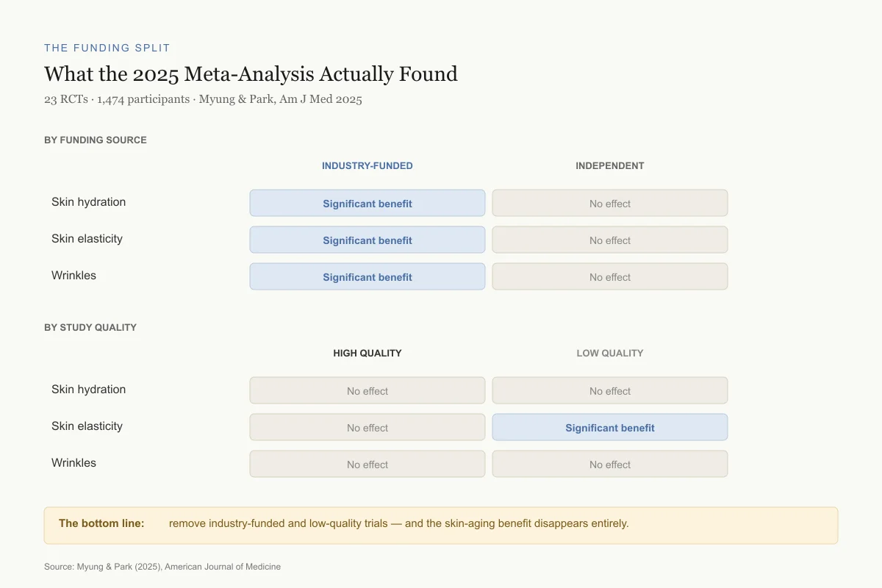Viewport: 882px width, 588px height.
Task: Click the Low Quality column header
Action: click(610, 354)
